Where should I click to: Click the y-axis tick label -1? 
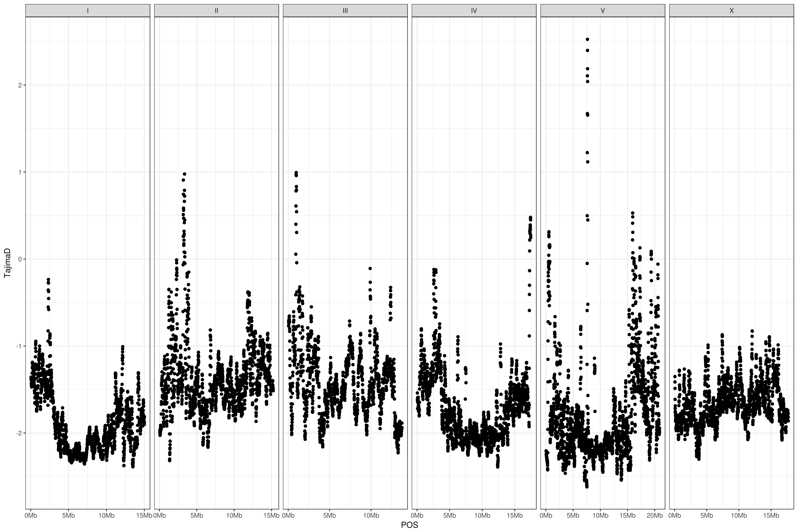[x=19, y=346]
